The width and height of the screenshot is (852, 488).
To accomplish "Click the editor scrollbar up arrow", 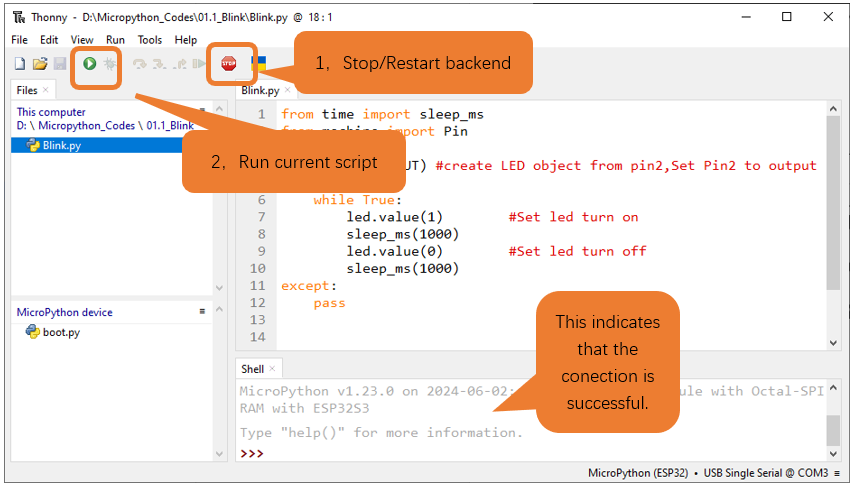I will (833, 109).
